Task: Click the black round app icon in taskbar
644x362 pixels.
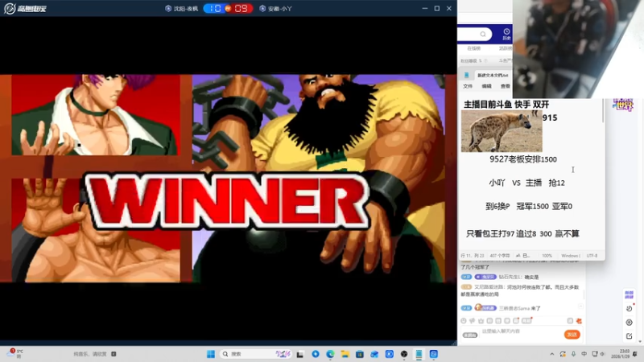Action: (x=404, y=354)
